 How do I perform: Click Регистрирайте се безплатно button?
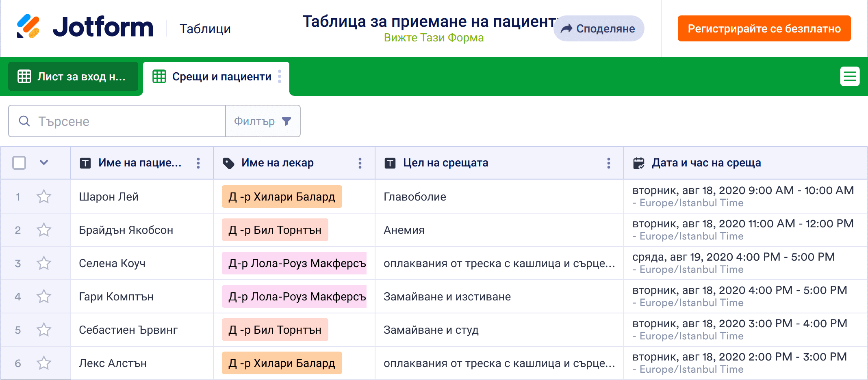(x=764, y=28)
